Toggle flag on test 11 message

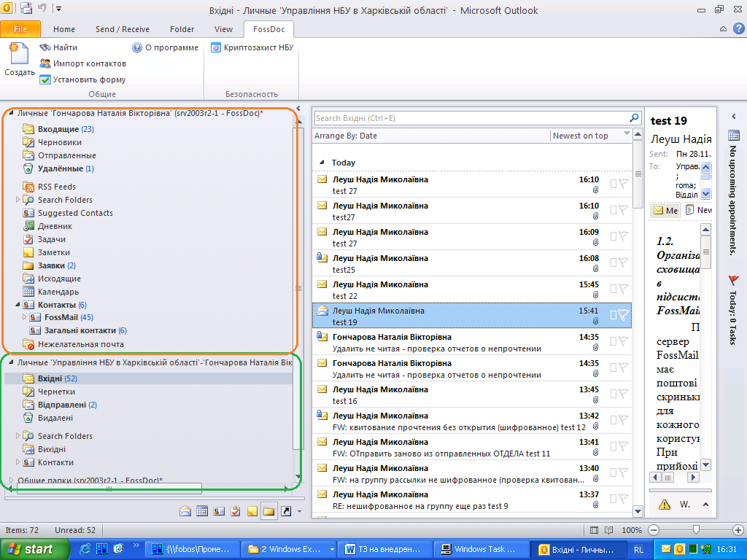point(624,446)
